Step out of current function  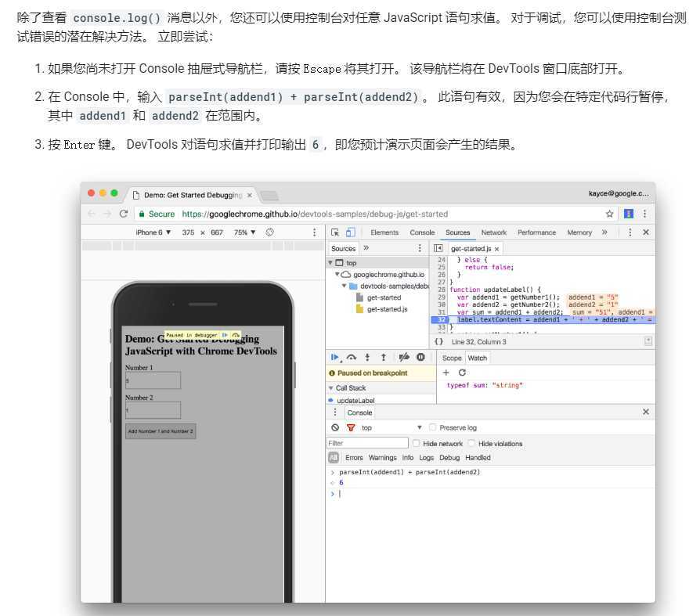[x=383, y=357]
